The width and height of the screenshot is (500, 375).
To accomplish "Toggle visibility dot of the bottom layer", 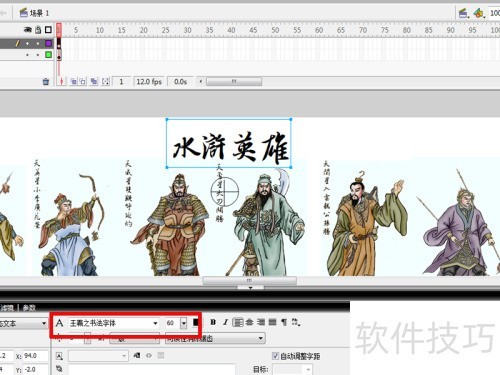I will point(28,55).
